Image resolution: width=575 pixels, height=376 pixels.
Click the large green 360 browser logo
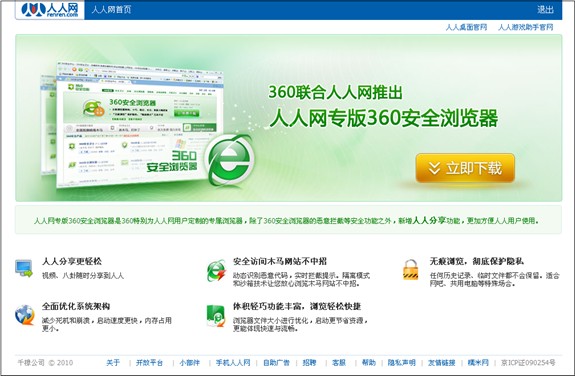point(230,160)
